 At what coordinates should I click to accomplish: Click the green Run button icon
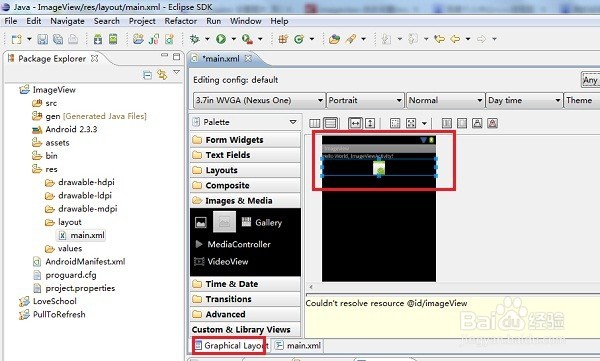[x=221, y=39]
